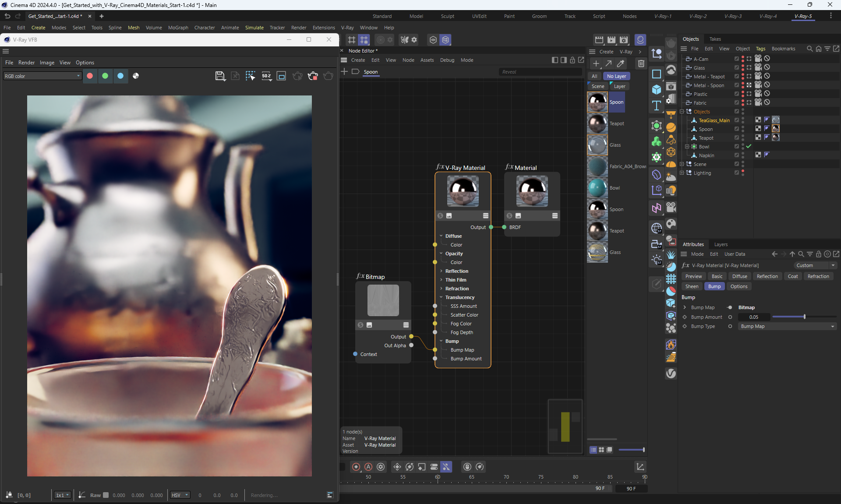Viewport: 841px width, 504px height.
Task: Toggle the red channel in the VFB
Action: [x=90, y=76]
